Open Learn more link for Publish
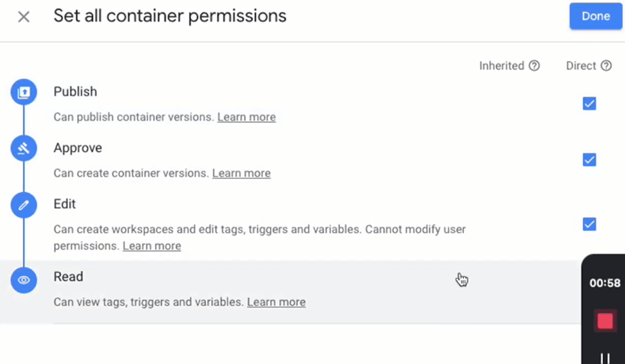This screenshot has width=625, height=364. (x=246, y=117)
